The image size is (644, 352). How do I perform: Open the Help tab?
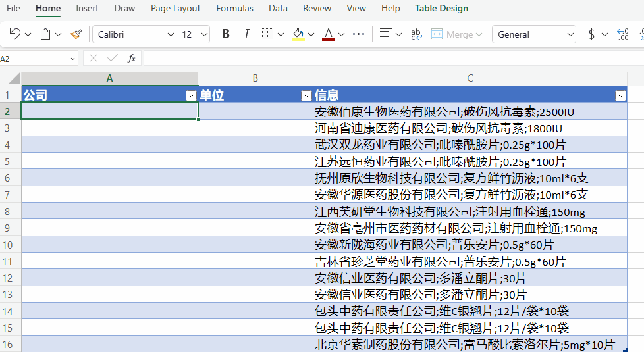(x=390, y=8)
